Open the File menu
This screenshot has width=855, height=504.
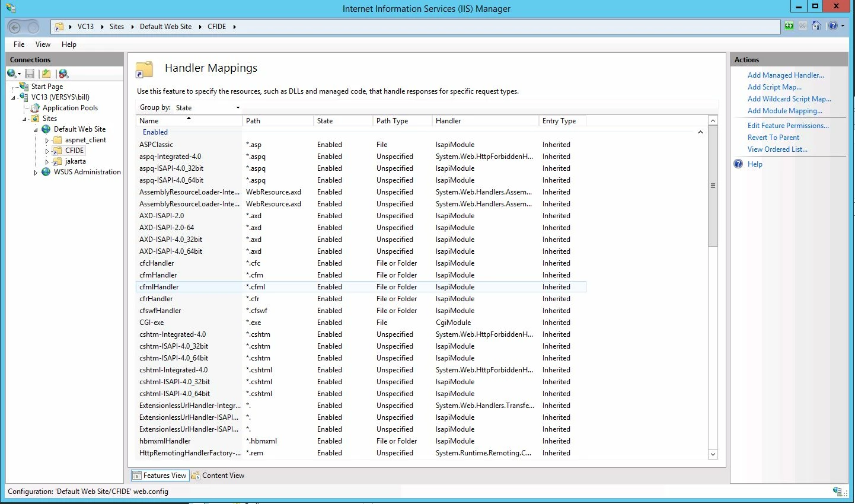coord(19,44)
